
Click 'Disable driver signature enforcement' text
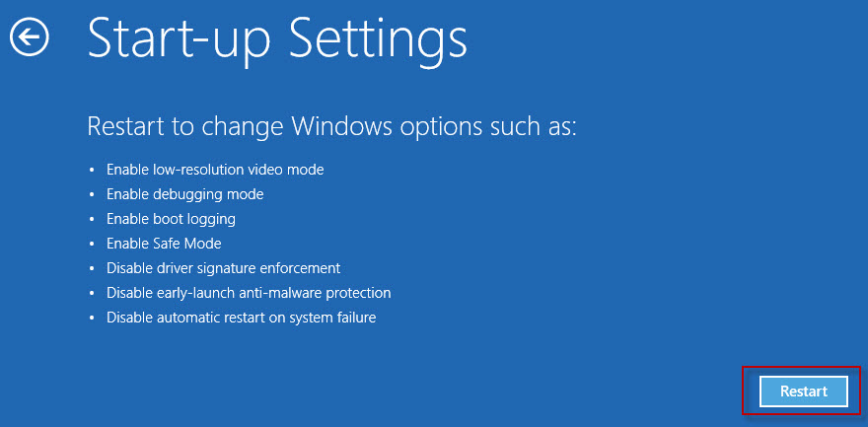click(223, 268)
